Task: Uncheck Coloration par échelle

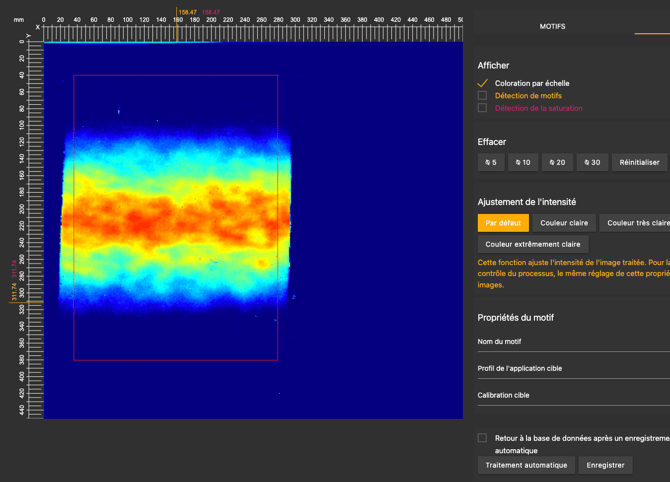Action: coord(482,83)
